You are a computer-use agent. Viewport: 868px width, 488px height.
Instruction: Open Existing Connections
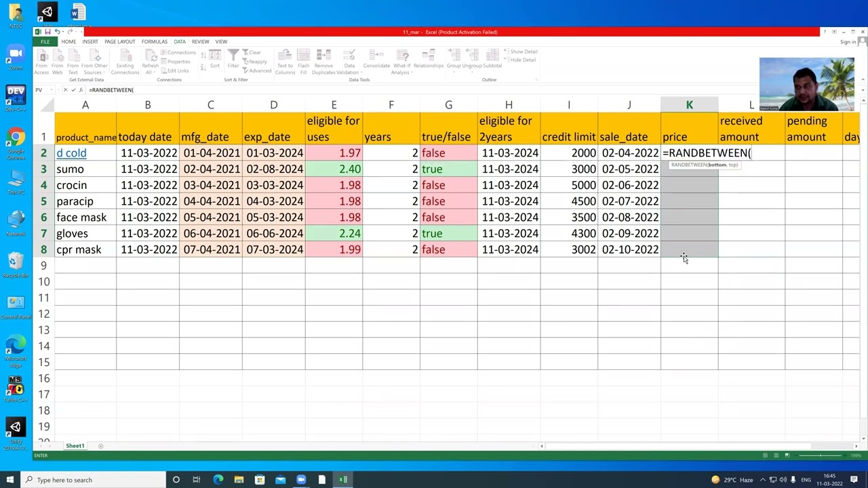point(125,62)
